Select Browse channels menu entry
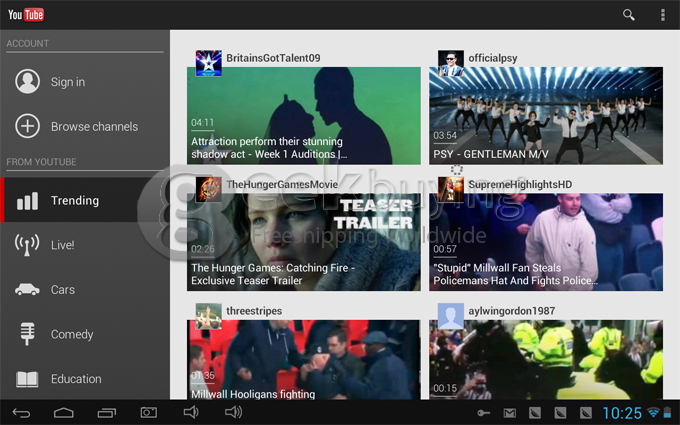This screenshot has width=680, height=425. tap(85, 126)
